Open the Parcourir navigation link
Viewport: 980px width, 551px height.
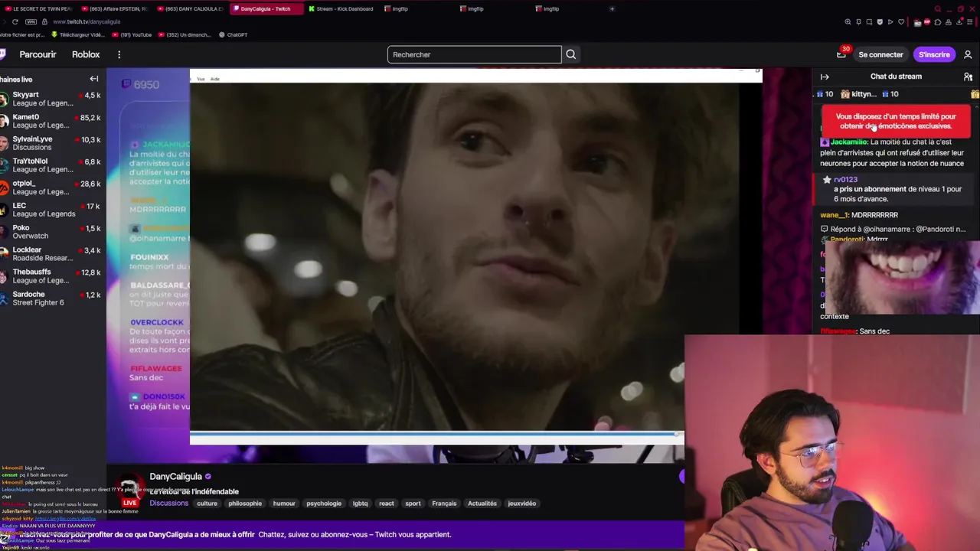[x=38, y=54]
